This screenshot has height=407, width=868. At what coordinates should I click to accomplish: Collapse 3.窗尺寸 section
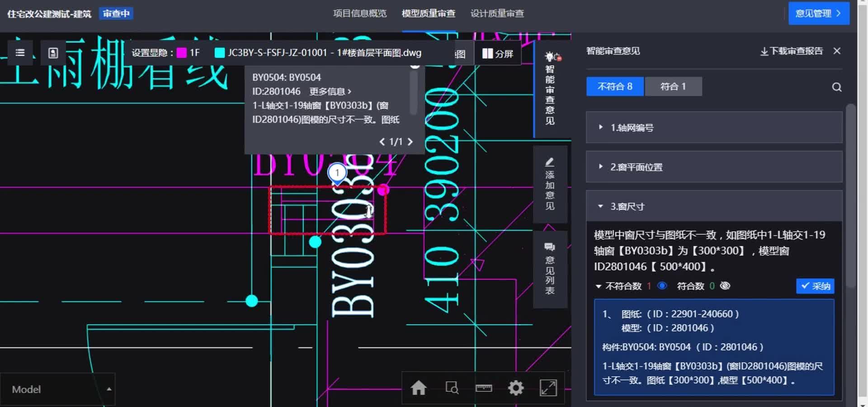click(714, 206)
